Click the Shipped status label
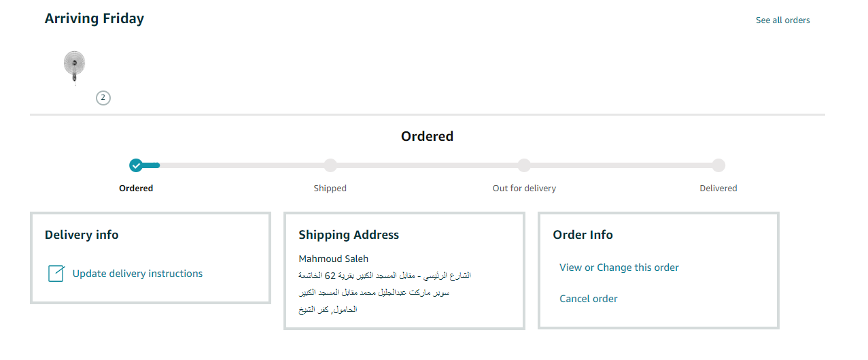Screen dimensions: 868x360 coord(330,189)
